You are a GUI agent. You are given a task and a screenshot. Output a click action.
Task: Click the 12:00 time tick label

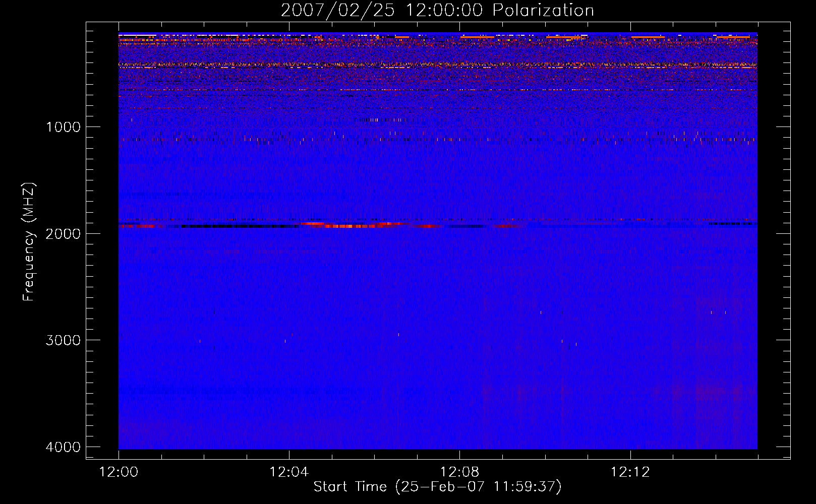tap(119, 472)
